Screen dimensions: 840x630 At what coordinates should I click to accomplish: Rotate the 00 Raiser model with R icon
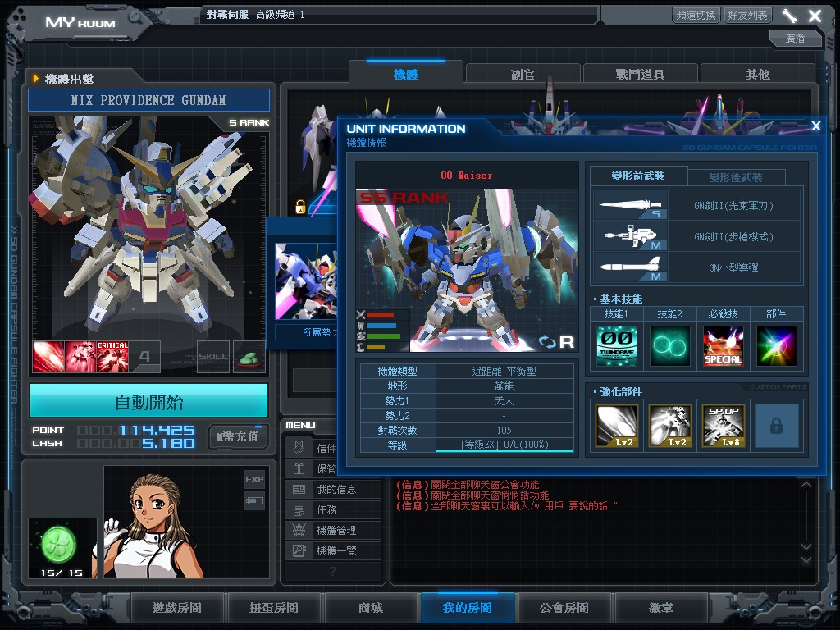(x=557, y=342)
